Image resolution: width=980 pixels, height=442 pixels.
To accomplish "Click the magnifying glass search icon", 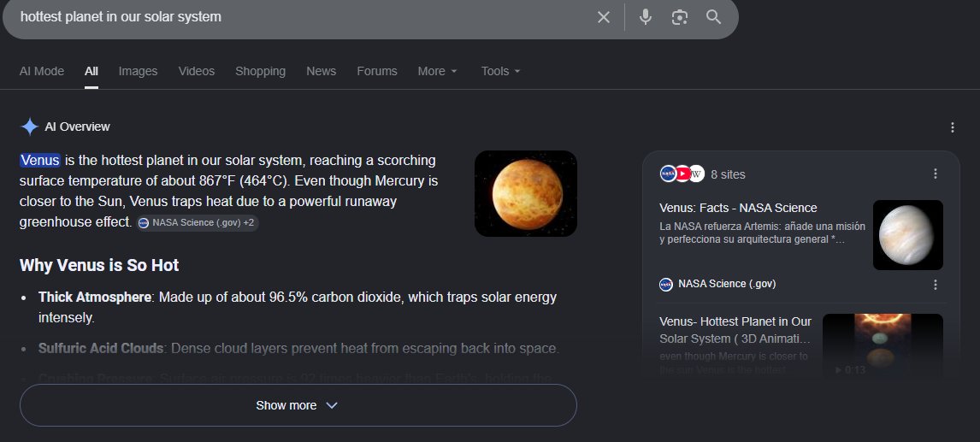I will pos(714,17).
